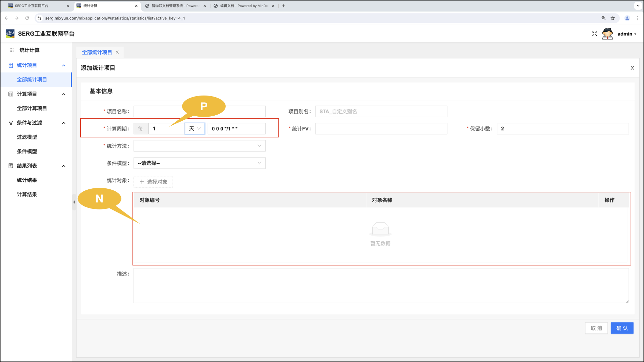Screen dimensions: 644x362
Task: Open the 统计方法 dropdown
Action: point(199,146)
